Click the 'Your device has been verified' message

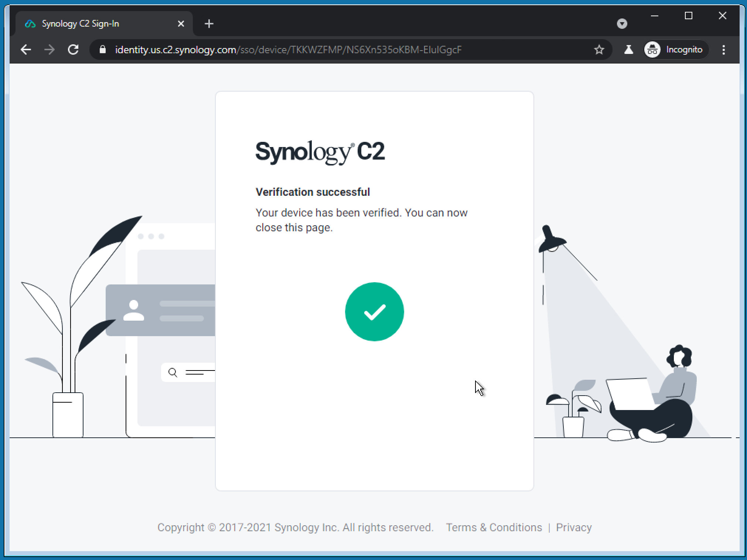(x=362, y=220)
